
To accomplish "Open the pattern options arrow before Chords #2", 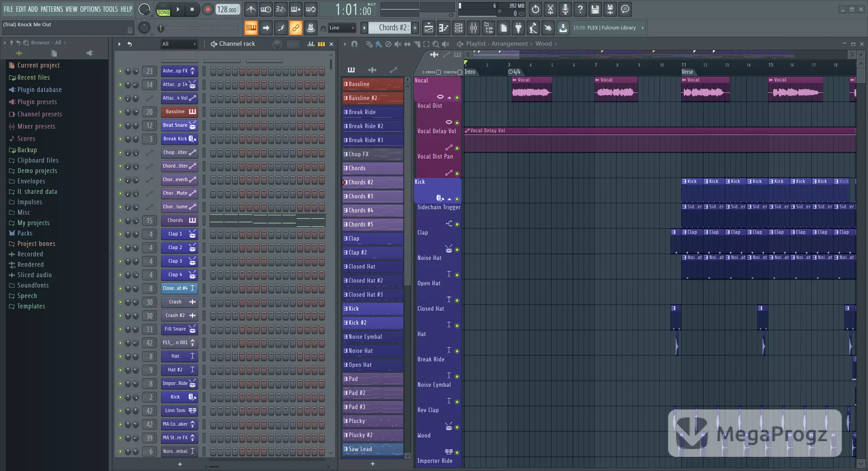I will pyautogui.click(x=364, y=28).
